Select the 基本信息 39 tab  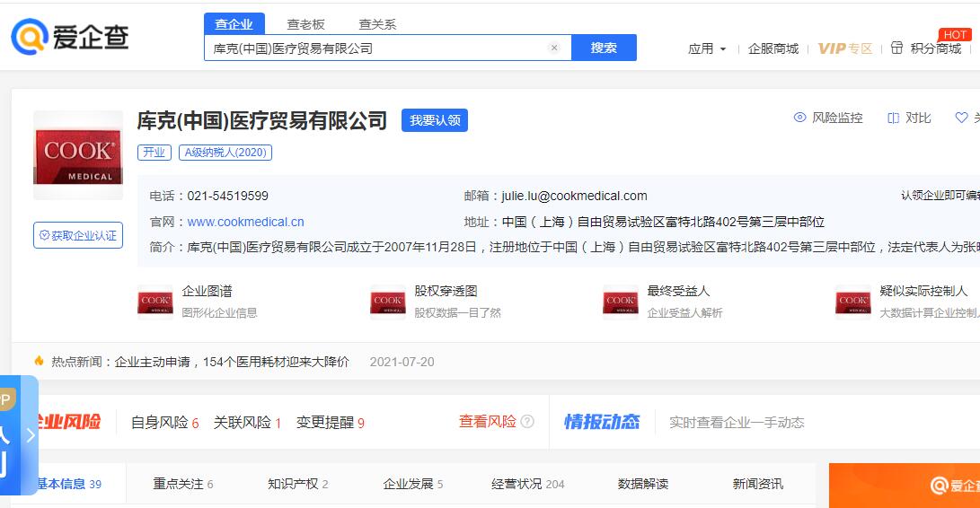tap(69, 484)
